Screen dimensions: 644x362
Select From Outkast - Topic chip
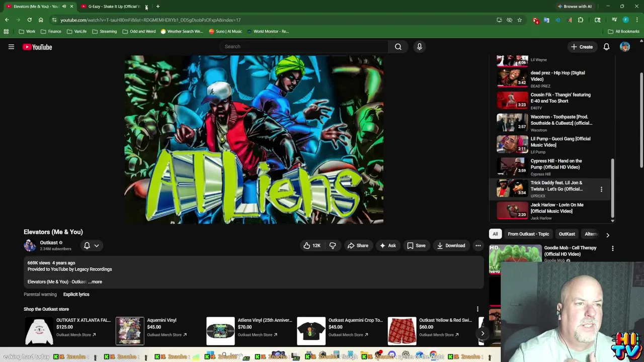click(x=528, y=234)
